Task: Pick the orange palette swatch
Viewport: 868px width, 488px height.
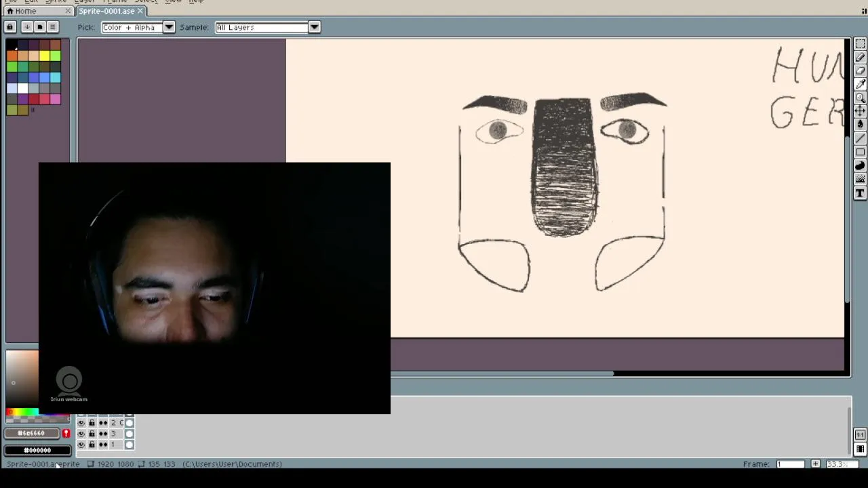Action: pos(12,56)
